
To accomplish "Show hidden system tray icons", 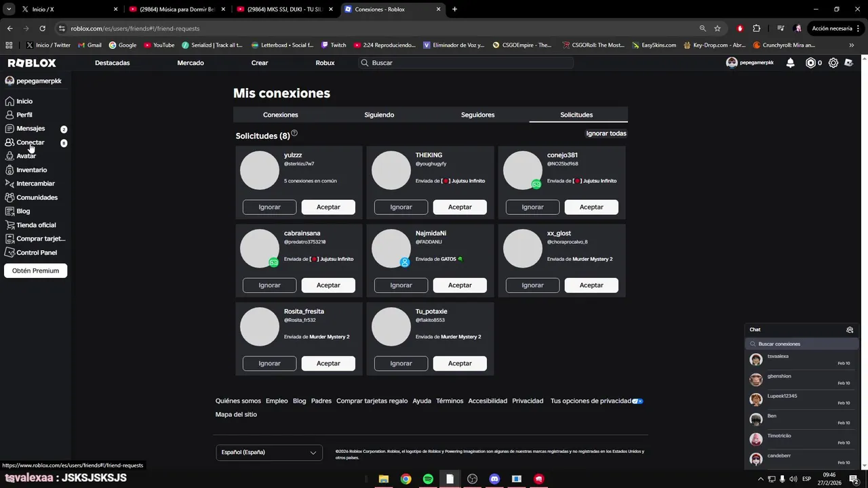I will click(x=760, y=479).
